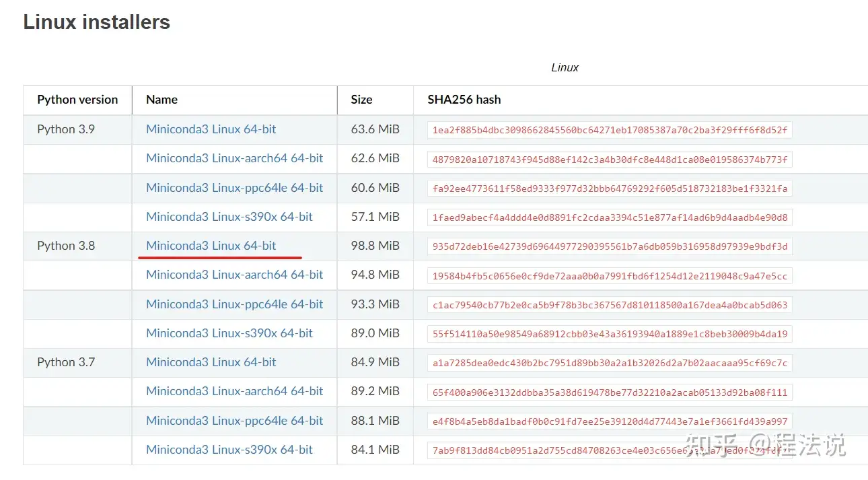
Task: Click the '88.1 MiB' size cell
Action: (x=375, y=421)
